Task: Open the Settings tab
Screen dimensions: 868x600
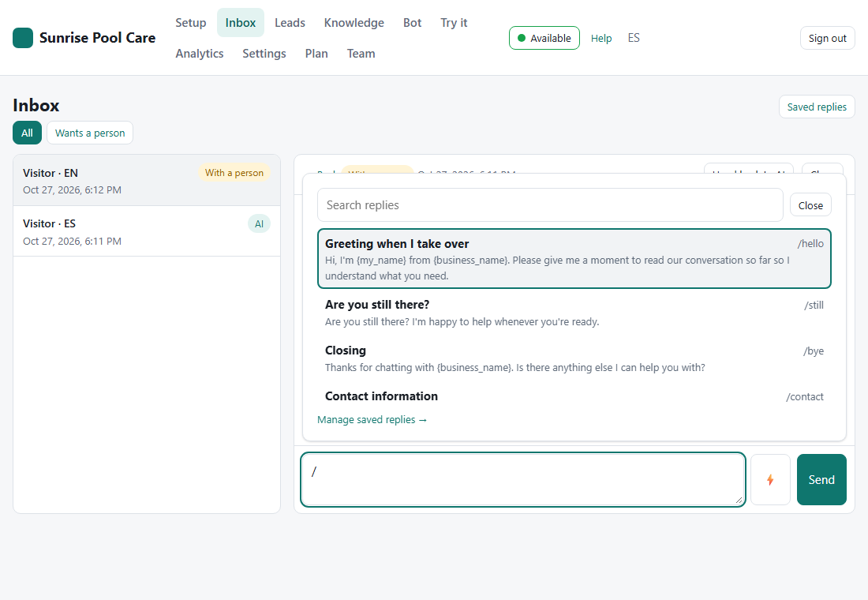Action: [x=264, y=54]
